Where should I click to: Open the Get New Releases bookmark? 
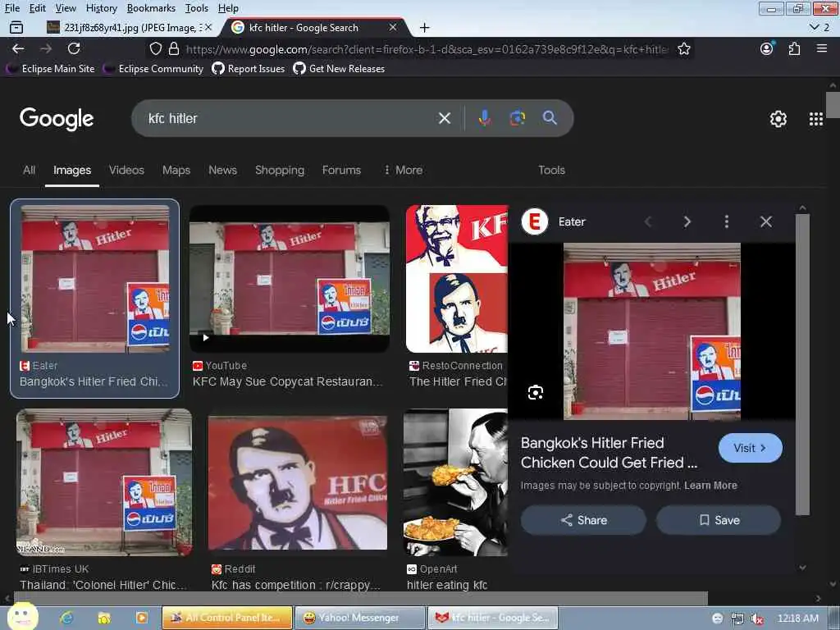pos(339,69)
